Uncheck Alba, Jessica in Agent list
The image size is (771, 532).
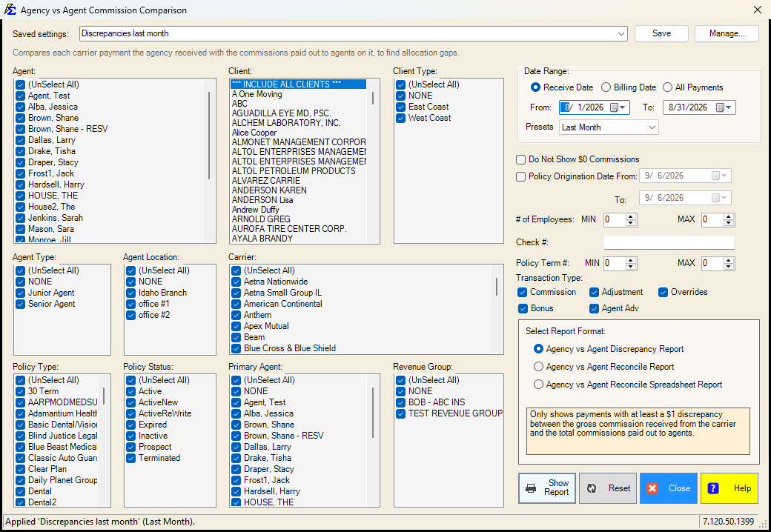click(x=20, y=107)
